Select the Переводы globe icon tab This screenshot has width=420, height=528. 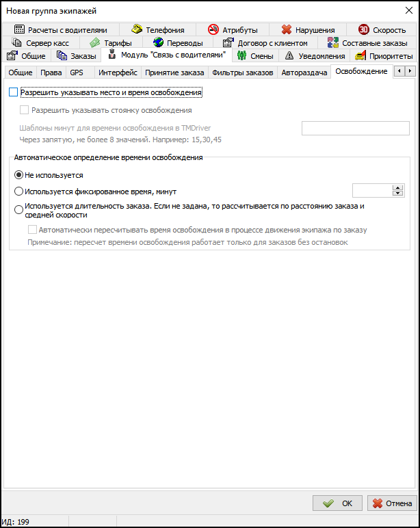(158, 43)
